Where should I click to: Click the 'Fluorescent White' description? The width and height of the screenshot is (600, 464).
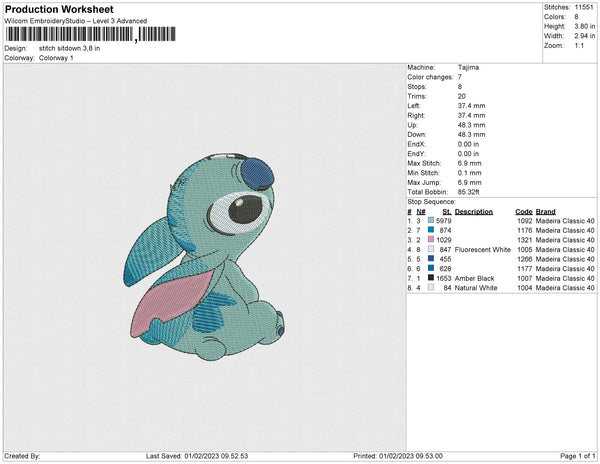[x=483, y=249]
